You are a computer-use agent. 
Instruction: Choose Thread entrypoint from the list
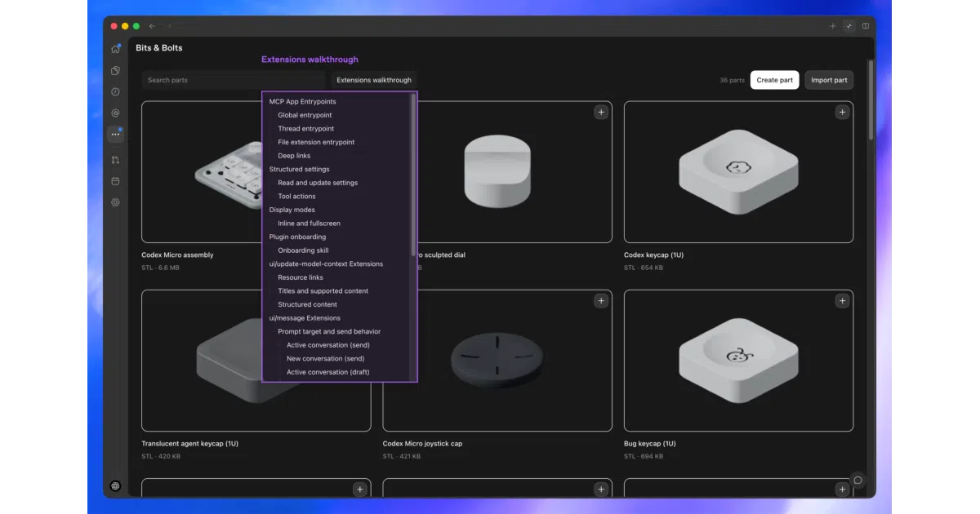(306, 129)
